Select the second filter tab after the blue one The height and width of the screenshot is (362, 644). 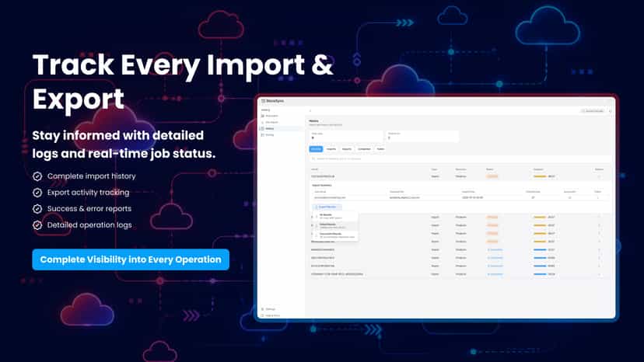pos(347,149)
